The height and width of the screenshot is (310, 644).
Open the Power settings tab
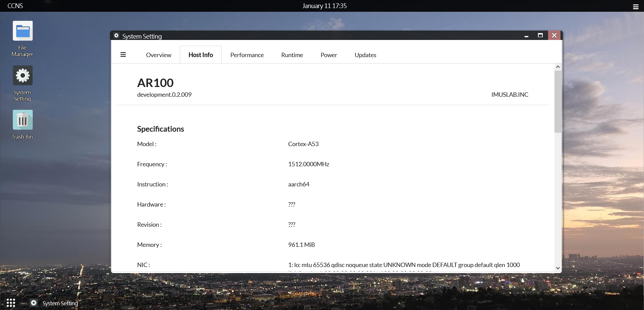point(329,55)
